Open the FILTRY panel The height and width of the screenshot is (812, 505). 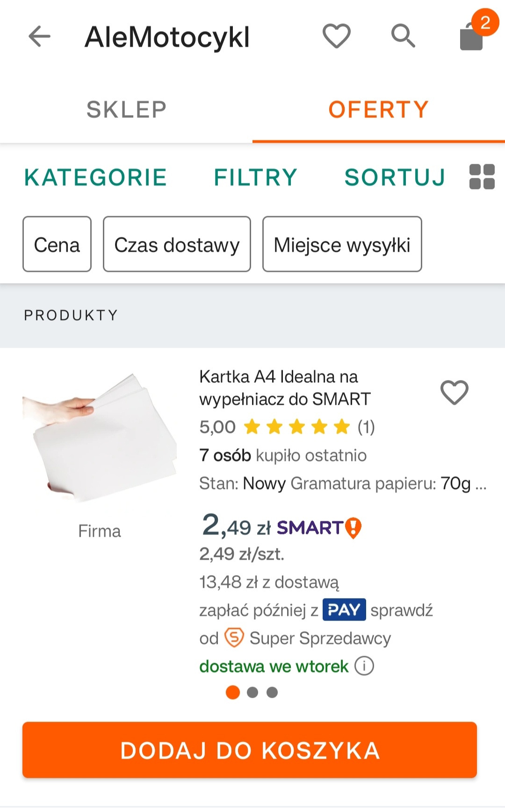255,177
